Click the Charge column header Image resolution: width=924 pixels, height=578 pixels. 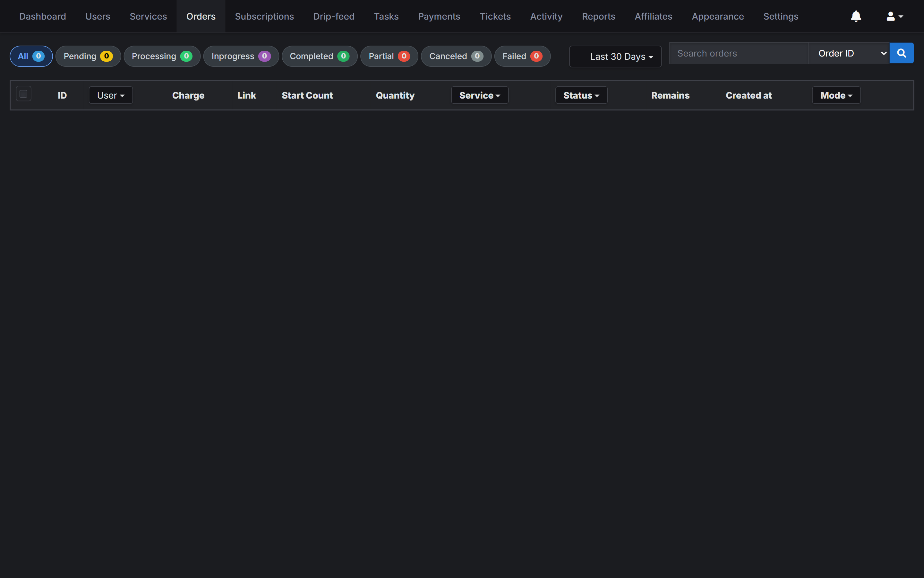tap(188, 95)
